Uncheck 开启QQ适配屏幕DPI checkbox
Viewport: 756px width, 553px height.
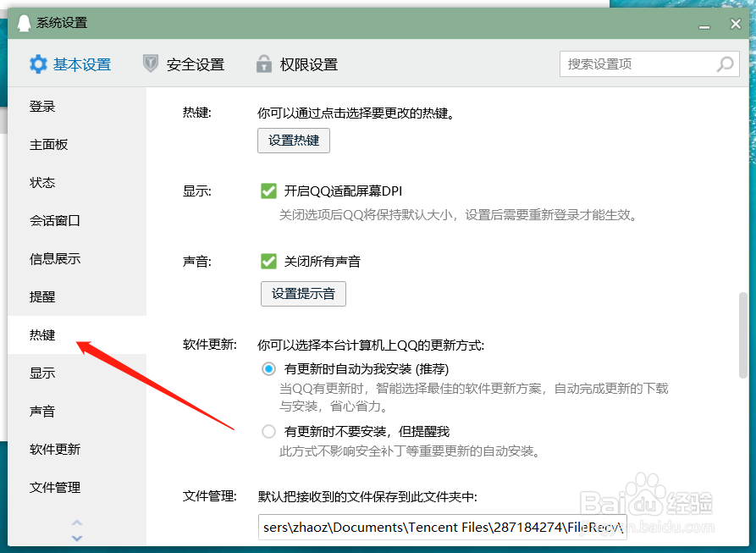[268, 191]
